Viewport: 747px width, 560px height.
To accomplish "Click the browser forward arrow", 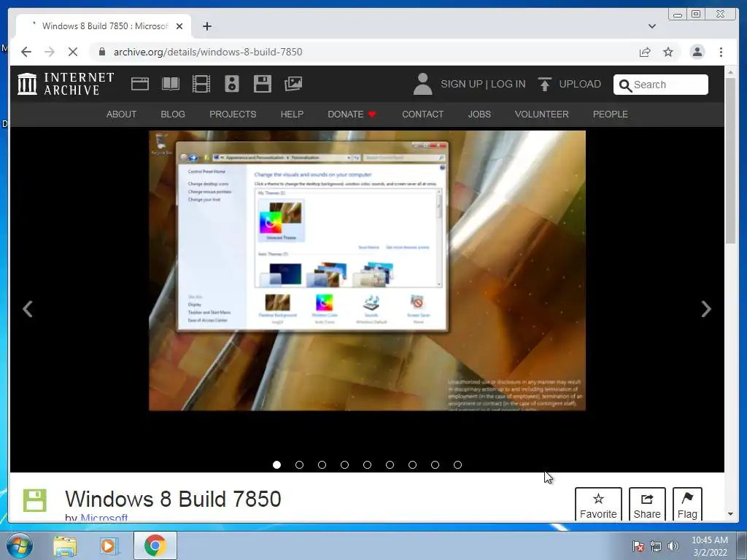I will click(50, 52).
